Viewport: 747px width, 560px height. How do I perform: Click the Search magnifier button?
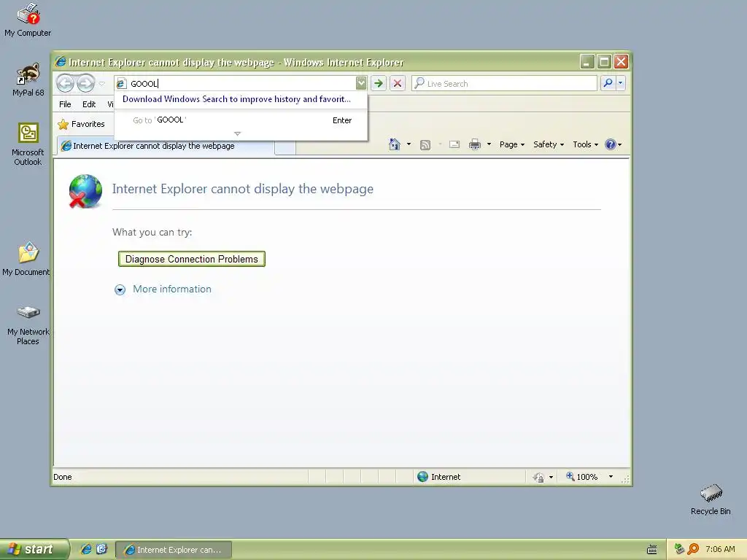click(x=608, y=83)
